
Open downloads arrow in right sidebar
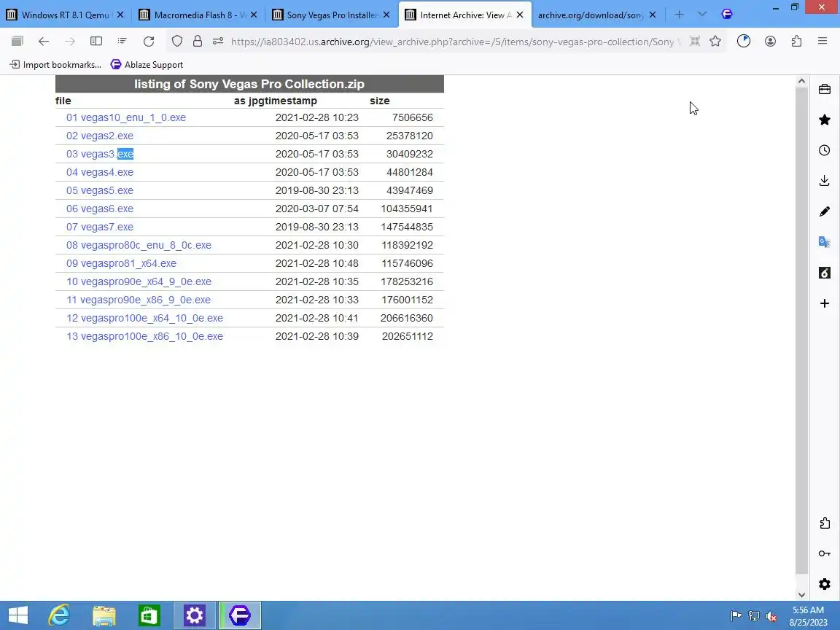pos(825,181)
